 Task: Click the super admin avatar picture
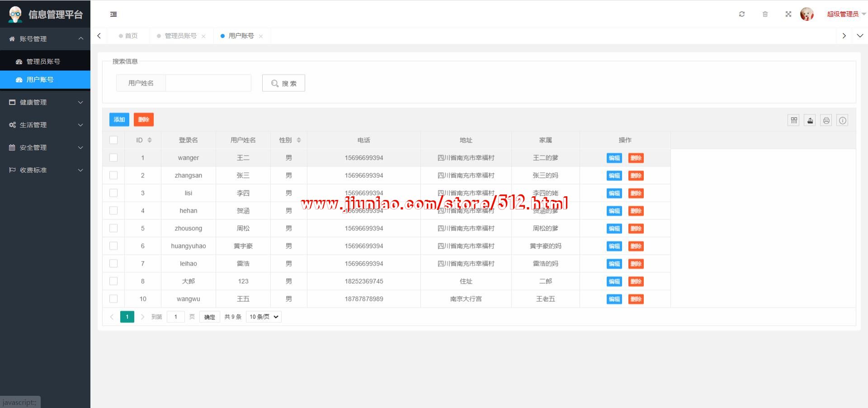click(807, 14)
